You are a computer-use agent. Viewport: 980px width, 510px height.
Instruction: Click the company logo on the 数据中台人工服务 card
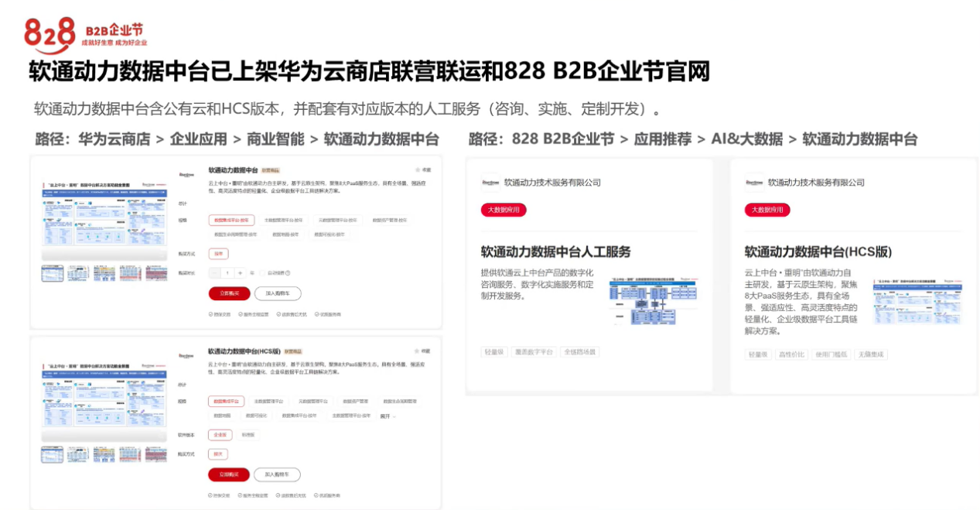pyautogui.click(x=490, y=183)
